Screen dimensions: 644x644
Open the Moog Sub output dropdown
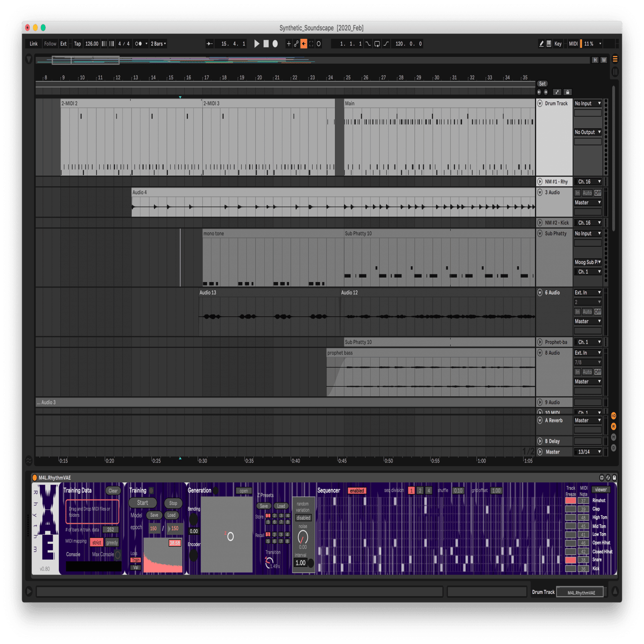[x=588, y=262]
